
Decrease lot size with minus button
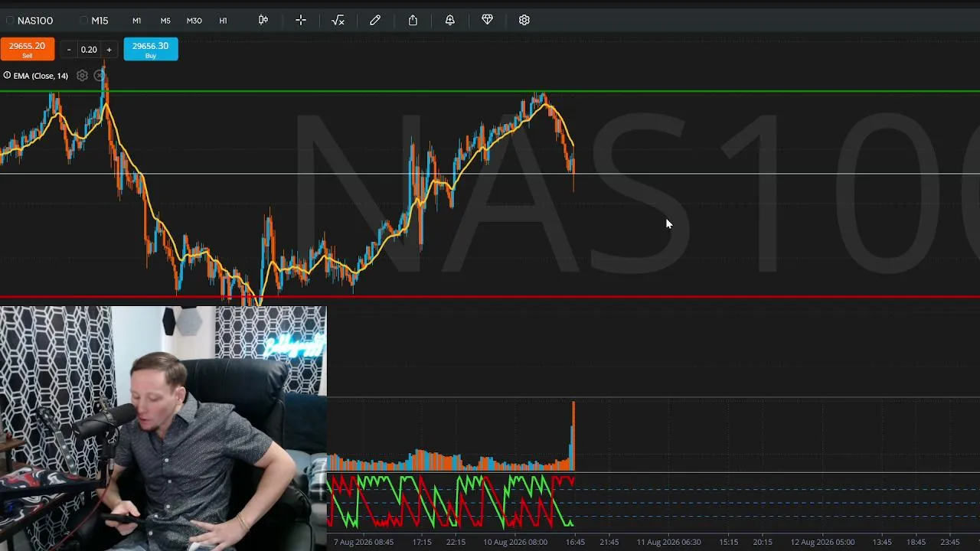point(69,50)
